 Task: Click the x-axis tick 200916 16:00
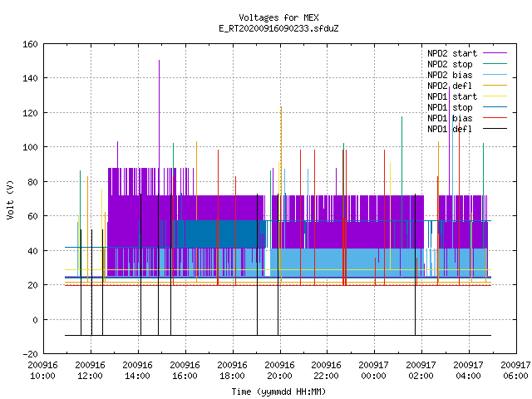(x=185, y=371)
